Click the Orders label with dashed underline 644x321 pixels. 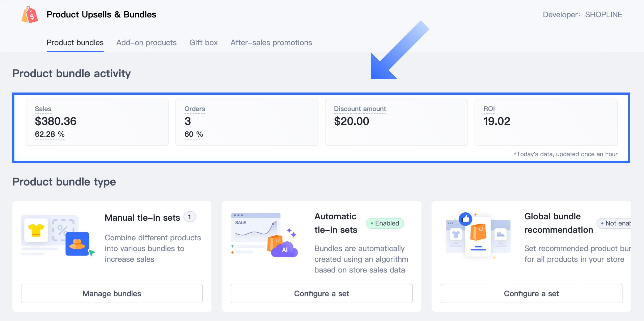(194, 109)
